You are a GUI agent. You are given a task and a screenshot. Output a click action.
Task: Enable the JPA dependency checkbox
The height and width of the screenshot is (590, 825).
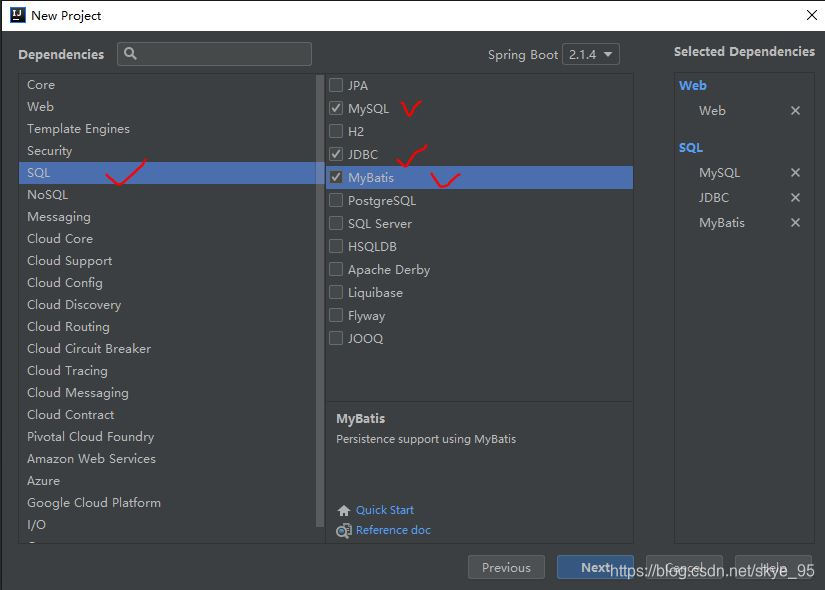pyautogui.click(x=336, y=85)
